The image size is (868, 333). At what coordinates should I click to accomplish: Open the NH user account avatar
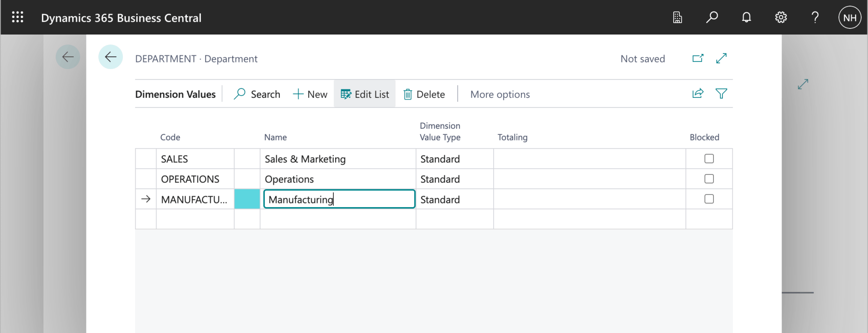[x=850, y=18]
